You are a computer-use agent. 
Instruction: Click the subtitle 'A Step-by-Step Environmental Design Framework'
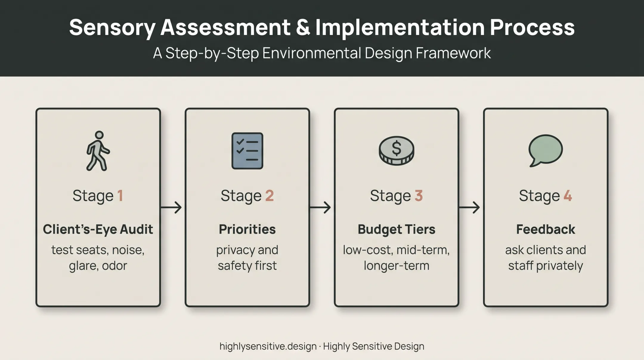(x=322, y=53)
